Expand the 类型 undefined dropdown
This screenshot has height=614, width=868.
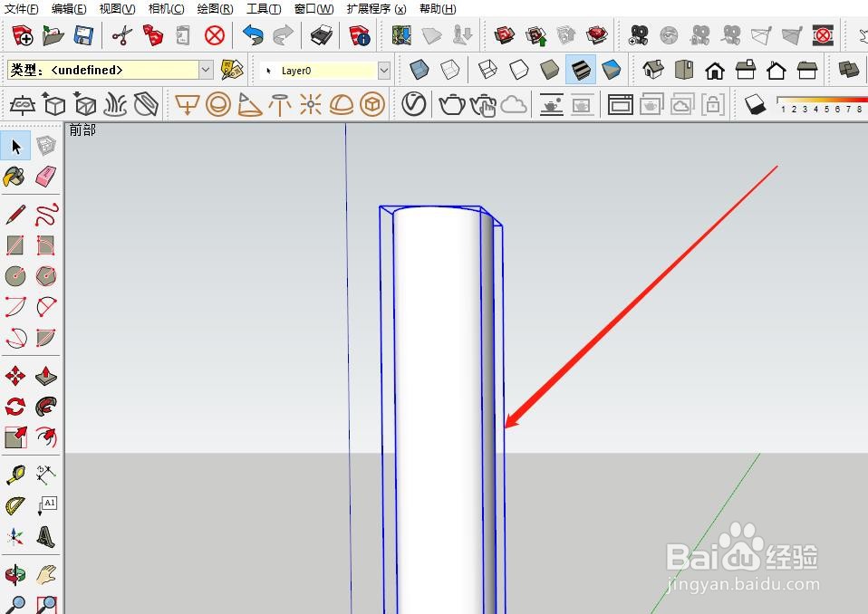206,70
